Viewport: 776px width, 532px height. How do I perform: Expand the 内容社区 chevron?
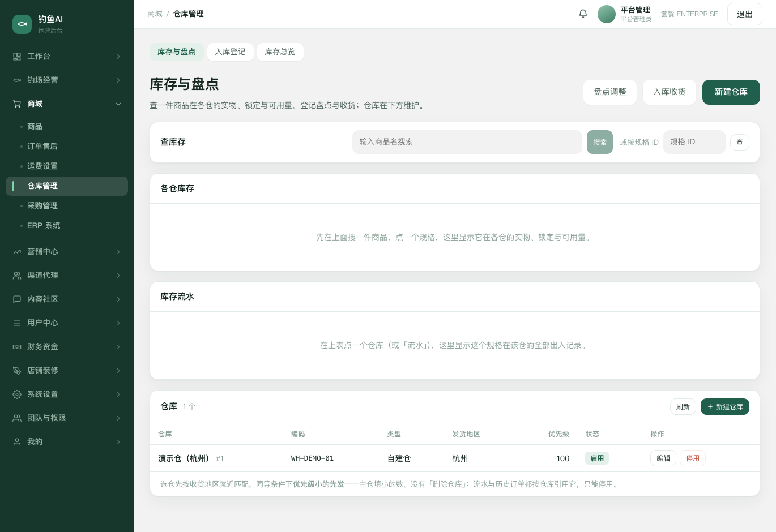pos(118,299)
